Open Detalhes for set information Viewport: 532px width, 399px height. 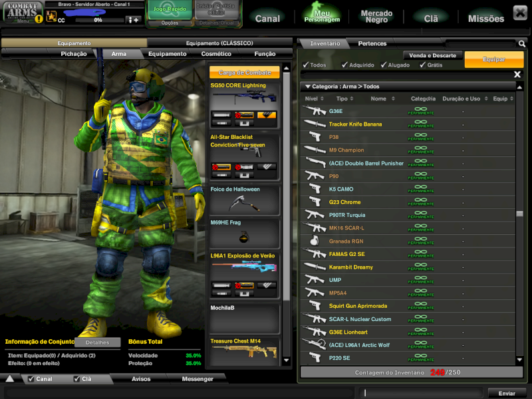pyautogui.click(x=97, y=342)
